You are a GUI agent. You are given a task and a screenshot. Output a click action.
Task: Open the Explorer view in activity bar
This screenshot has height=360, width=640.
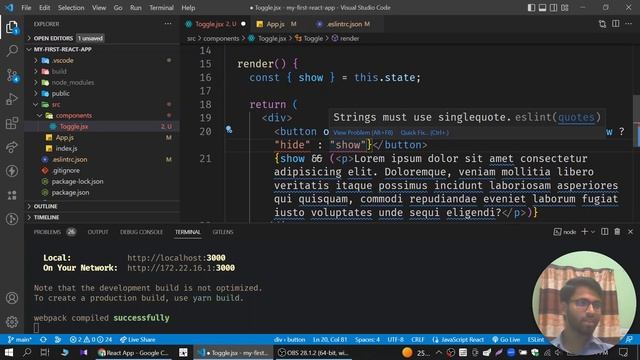[12, 28]
